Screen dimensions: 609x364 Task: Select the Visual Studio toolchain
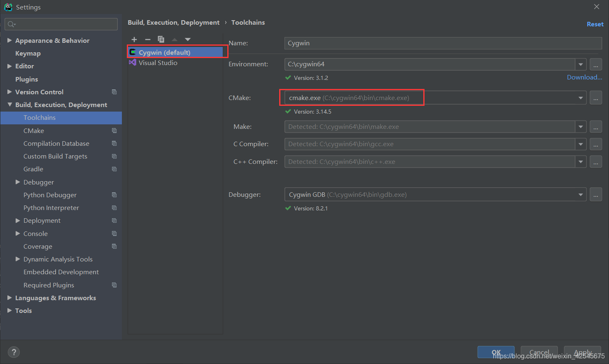(x=158, y=63)
